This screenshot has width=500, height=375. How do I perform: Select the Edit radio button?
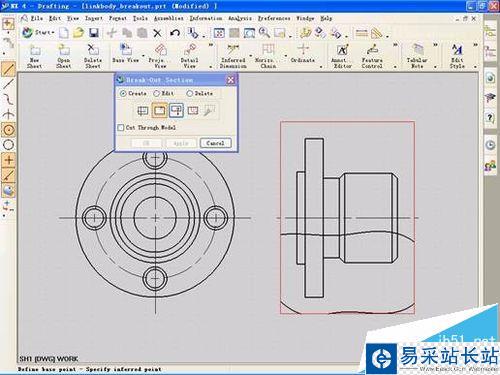click(156, 93)
